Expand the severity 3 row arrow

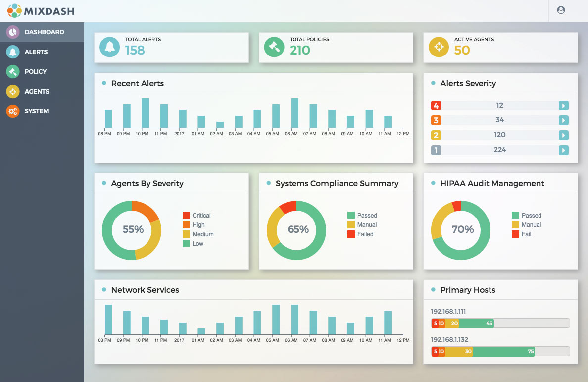(564, 120)
